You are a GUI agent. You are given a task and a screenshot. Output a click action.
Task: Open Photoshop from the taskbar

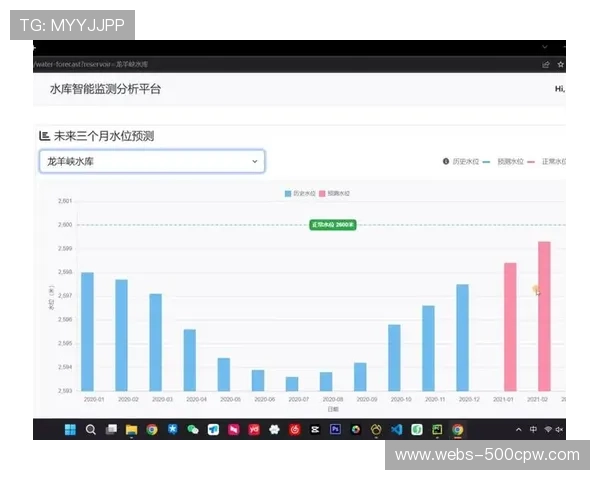coord(336,429)
